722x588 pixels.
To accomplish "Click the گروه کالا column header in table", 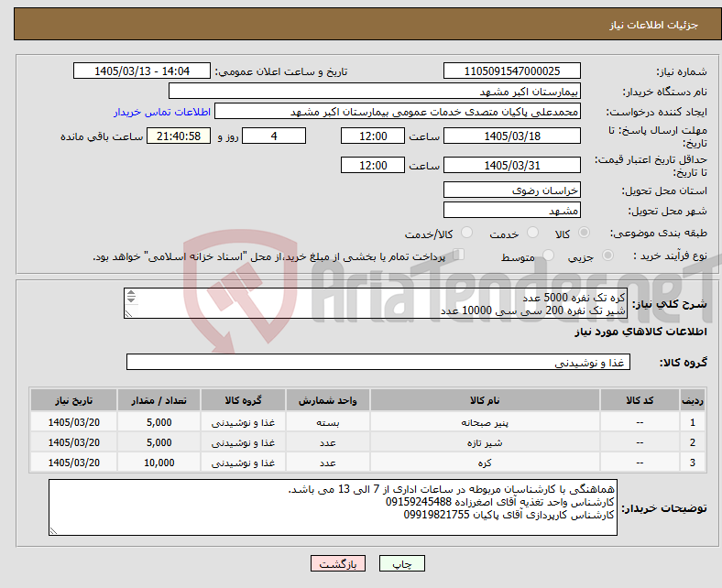I will click(x=243, y=400).
